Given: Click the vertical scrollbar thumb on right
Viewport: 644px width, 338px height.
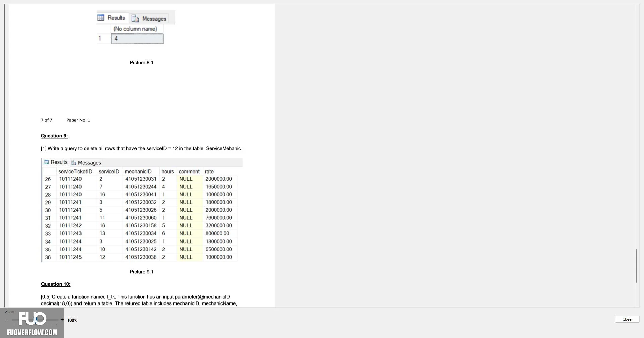Looking at the screenshot, I should (636, 266).
